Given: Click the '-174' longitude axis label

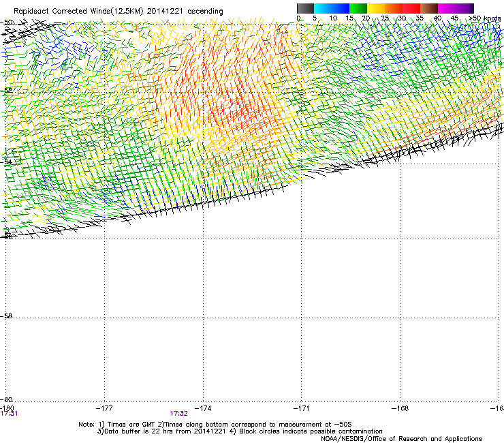Looking at the screenshot, I should tap(203, 408).
